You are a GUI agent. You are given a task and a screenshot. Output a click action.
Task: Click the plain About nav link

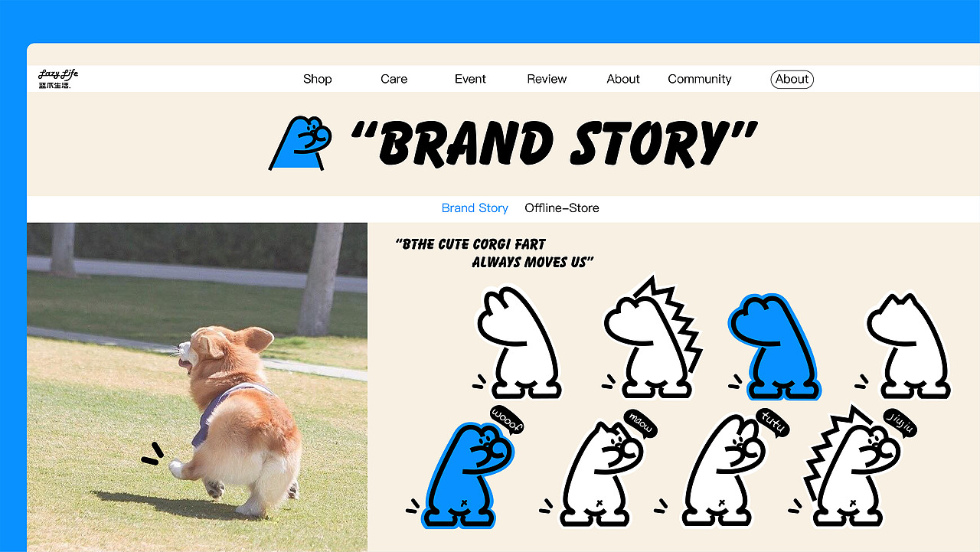point(623,79)
